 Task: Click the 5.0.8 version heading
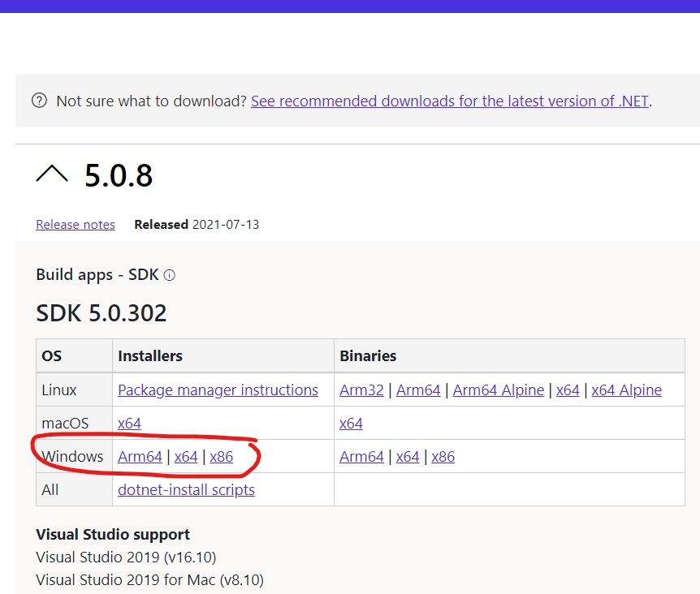tap(119, 175)
